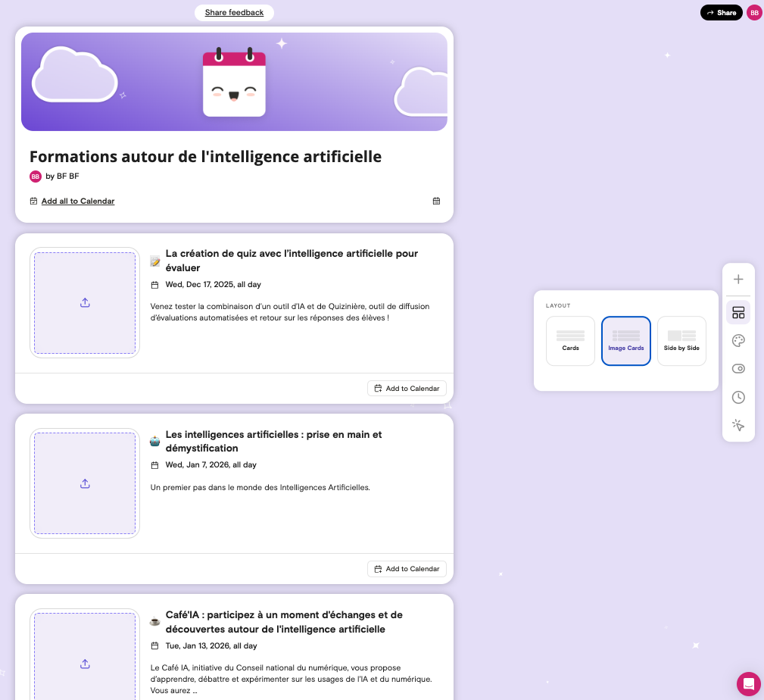Open the clock time settings icon
The height and width of the screenshot is (700, 764).
[738, 397]
